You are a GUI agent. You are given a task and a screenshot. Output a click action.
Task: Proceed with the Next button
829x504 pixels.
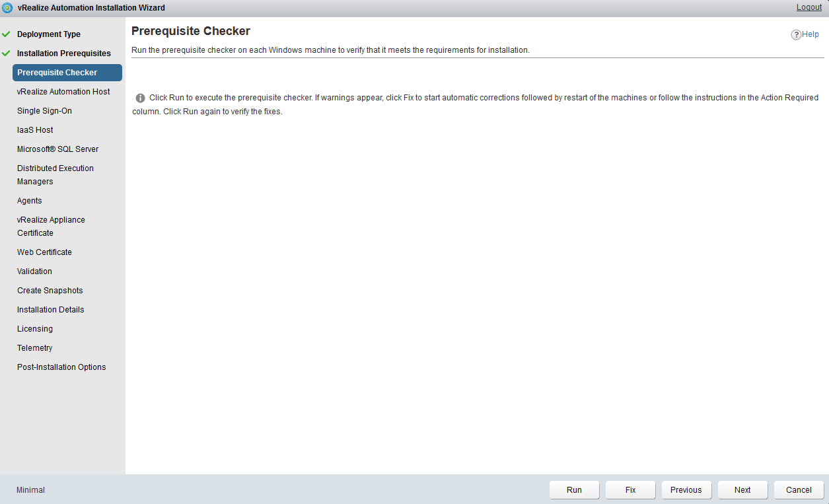[742, 490]
